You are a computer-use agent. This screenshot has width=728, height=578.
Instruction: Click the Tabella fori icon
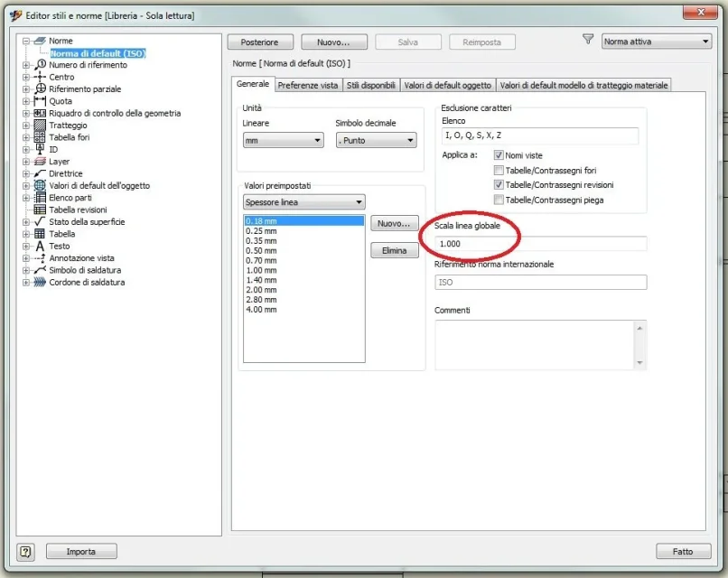tap(40, 137)
